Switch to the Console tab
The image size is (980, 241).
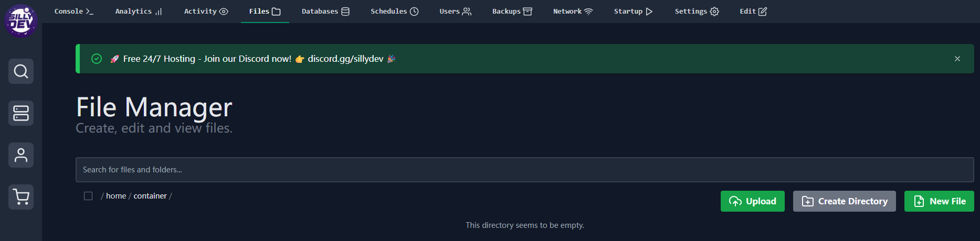[74, 12]
